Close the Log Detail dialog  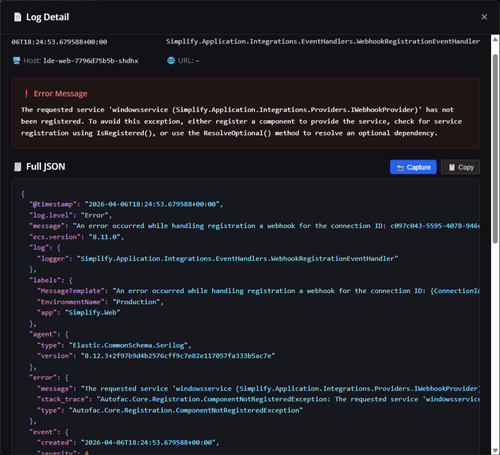coord(484,17)
